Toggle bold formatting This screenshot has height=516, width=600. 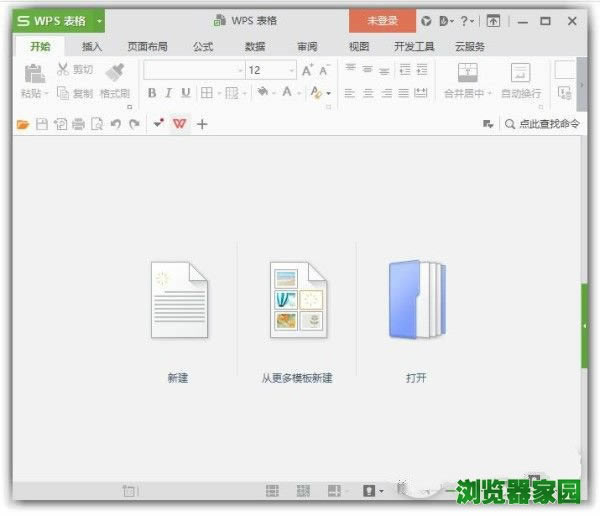click(x=152, y=93)
